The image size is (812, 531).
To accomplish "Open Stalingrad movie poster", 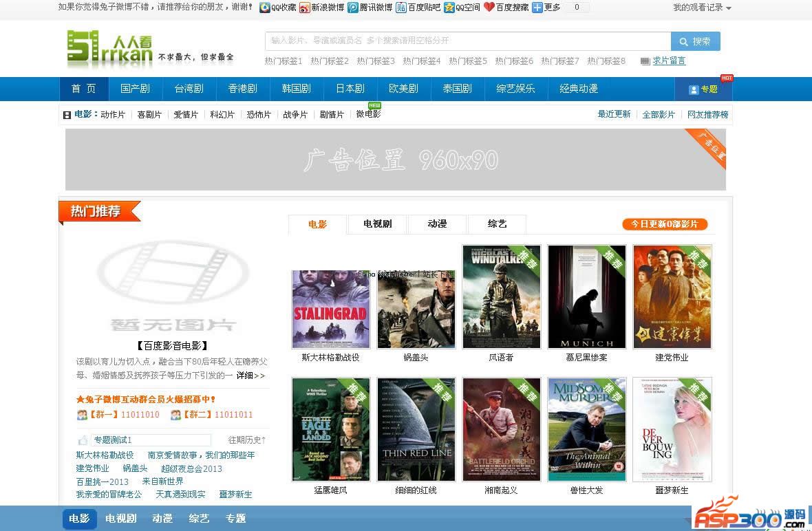I will [x=330, y=309].
